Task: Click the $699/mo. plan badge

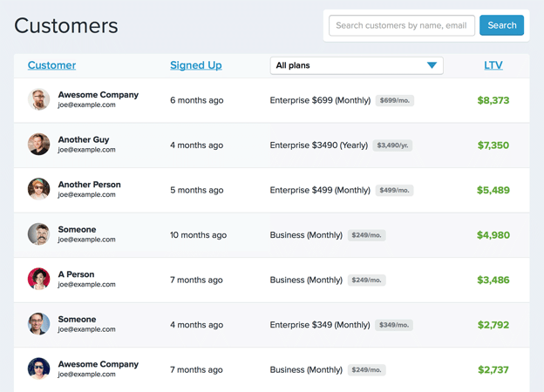Action: [395, 101]
